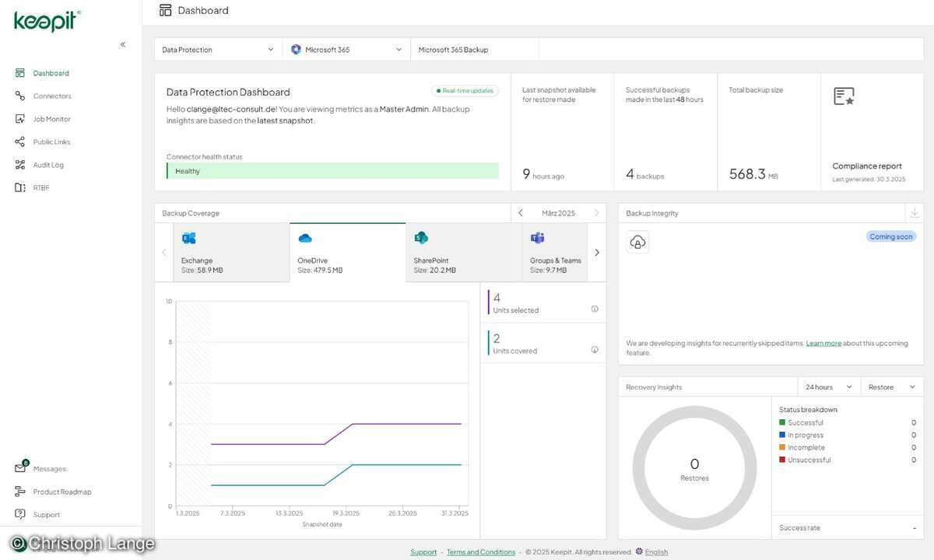Click the 4 backups value
This screenshot has height=560, width=934.
pyautogui.click(x=645, y=175)
